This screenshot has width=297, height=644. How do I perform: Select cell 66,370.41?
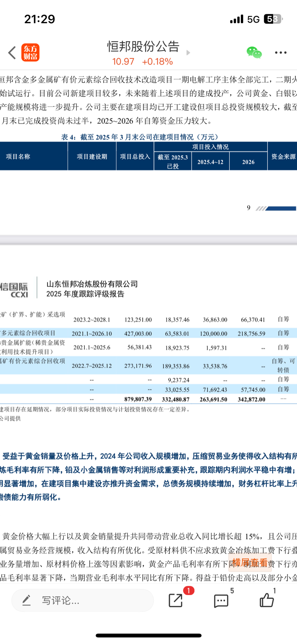coord(253,320)
